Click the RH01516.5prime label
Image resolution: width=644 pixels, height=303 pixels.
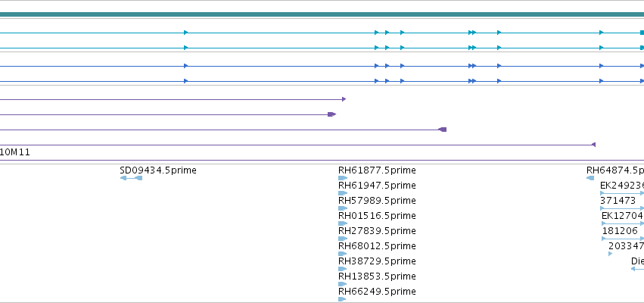[377, 216]
